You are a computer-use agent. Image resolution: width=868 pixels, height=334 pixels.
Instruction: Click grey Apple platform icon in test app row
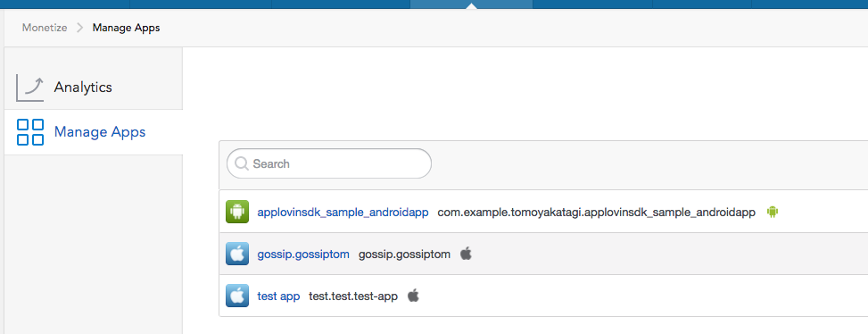413,296
